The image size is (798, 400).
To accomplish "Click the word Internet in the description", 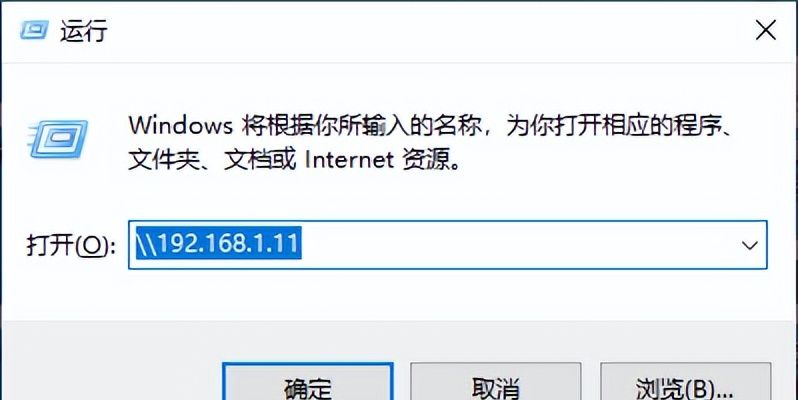I will [348, 161].
